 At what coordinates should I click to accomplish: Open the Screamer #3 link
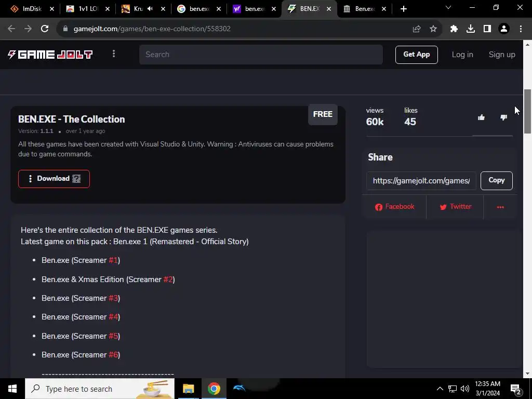[113, 298]
